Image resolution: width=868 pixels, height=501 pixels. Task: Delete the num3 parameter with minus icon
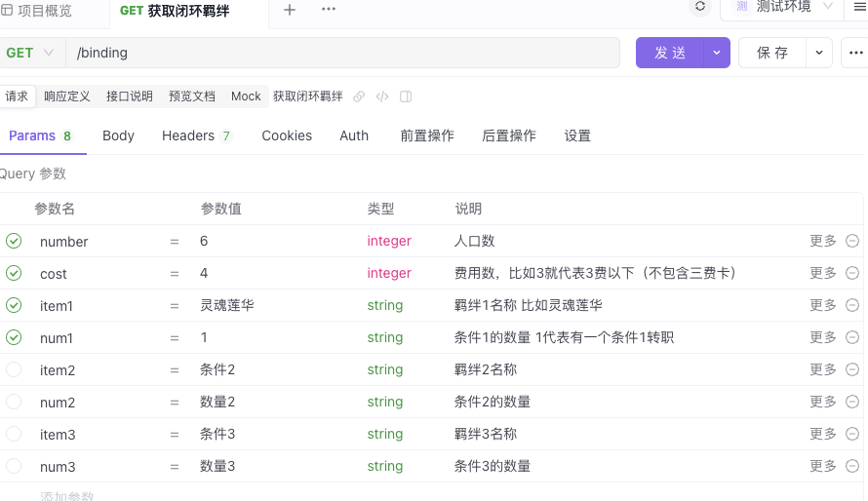coord(852,466)
